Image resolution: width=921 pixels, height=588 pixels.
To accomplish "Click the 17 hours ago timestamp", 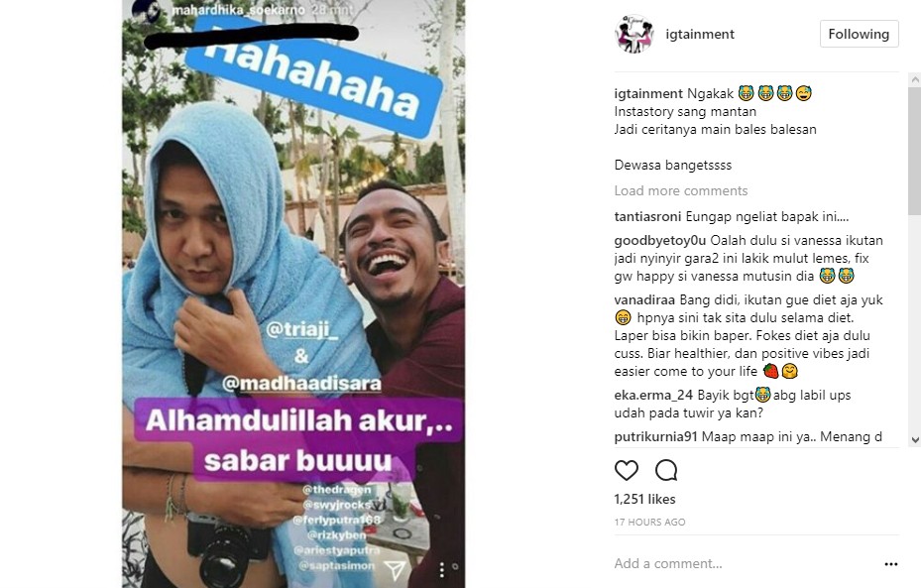I will [649, 523].
